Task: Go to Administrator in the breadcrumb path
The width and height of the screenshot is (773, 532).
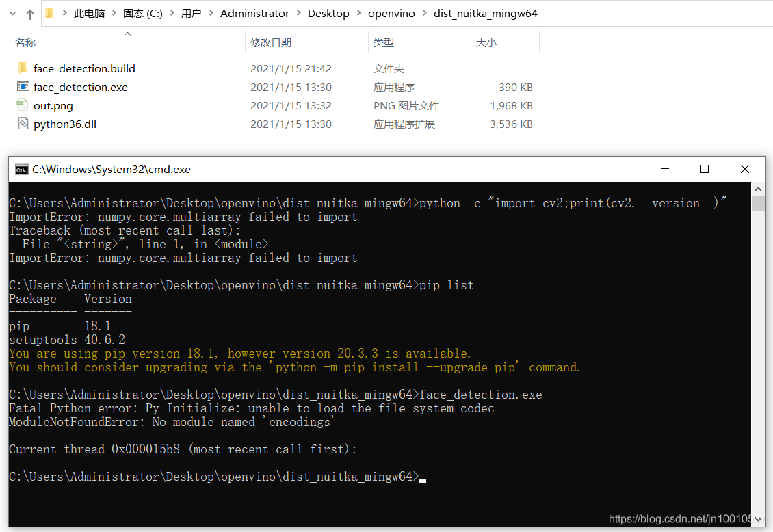Action: pyautogui.click(x=254, y=13)
